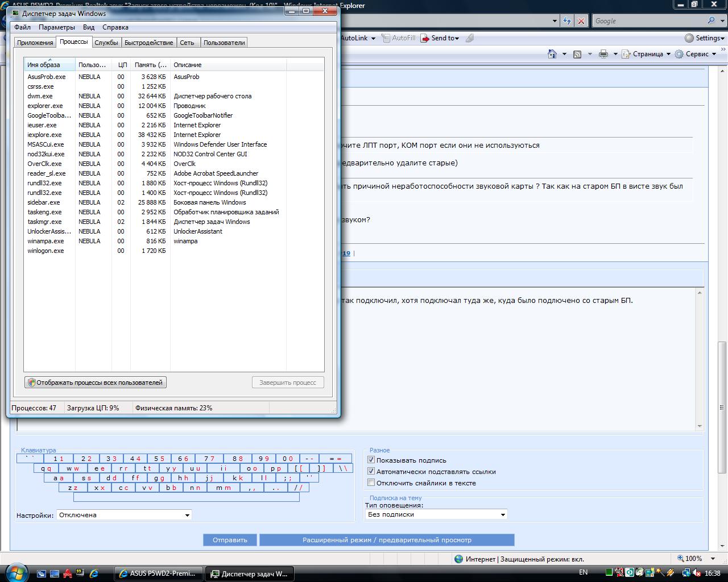Open the IE Home page icon
The height and width of the screenshot is (582, 728).
point(552,54)
